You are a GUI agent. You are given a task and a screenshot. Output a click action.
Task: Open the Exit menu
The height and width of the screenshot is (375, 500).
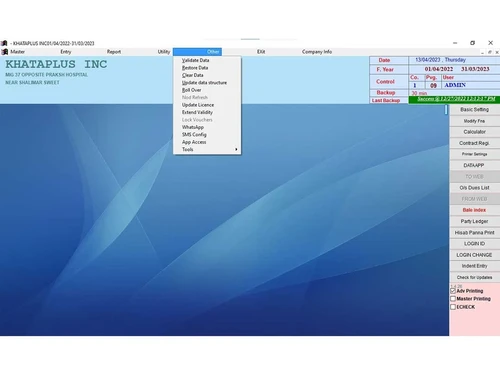click(x=261, y=52)
